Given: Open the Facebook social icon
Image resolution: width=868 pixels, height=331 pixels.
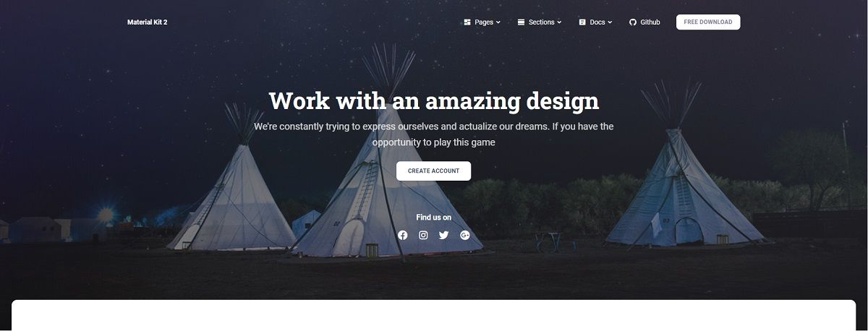Looking at the screenshot, I should click(403, 235).
